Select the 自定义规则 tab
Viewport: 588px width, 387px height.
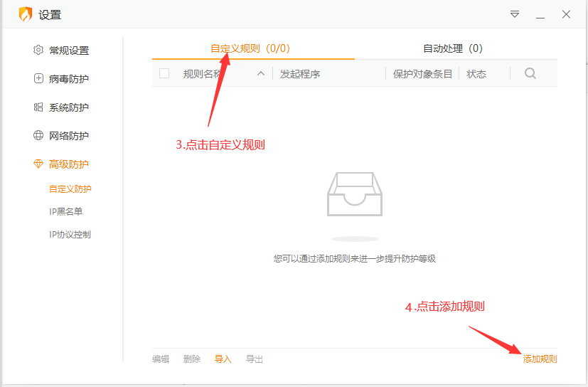pos(250,48)
